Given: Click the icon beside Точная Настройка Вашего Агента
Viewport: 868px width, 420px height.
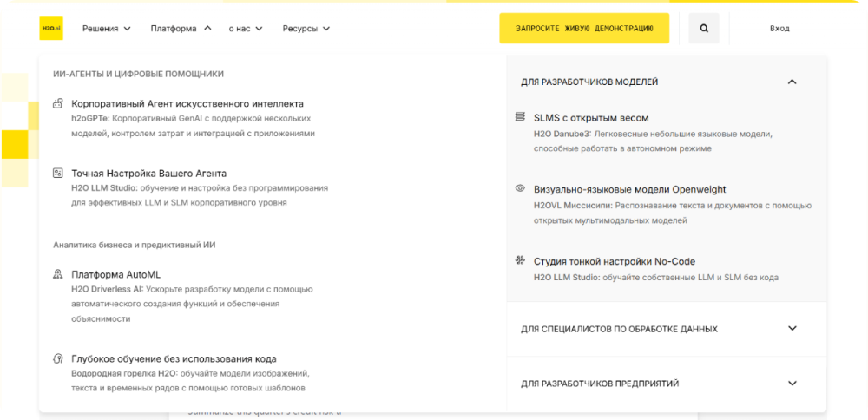Looking at the screenshot, I should point(57,174).
